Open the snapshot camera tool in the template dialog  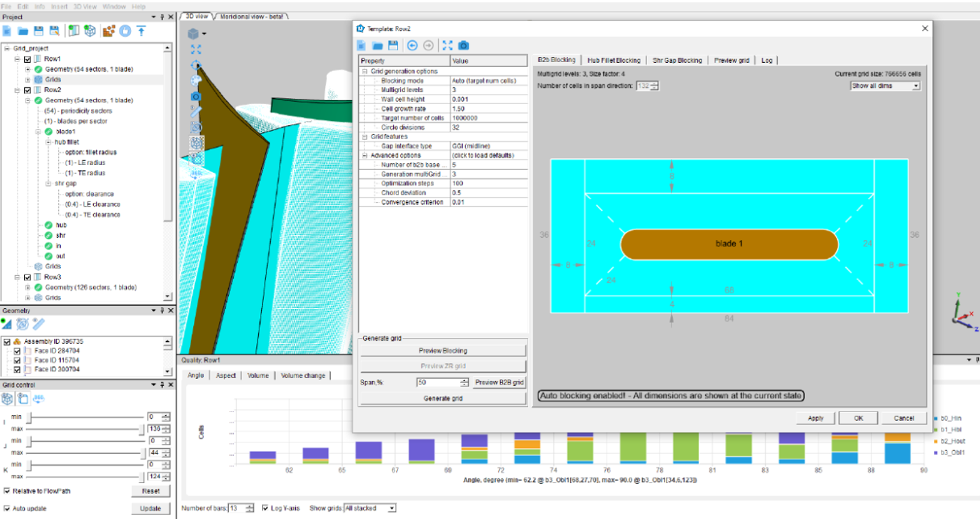click(x=463, y=46)
